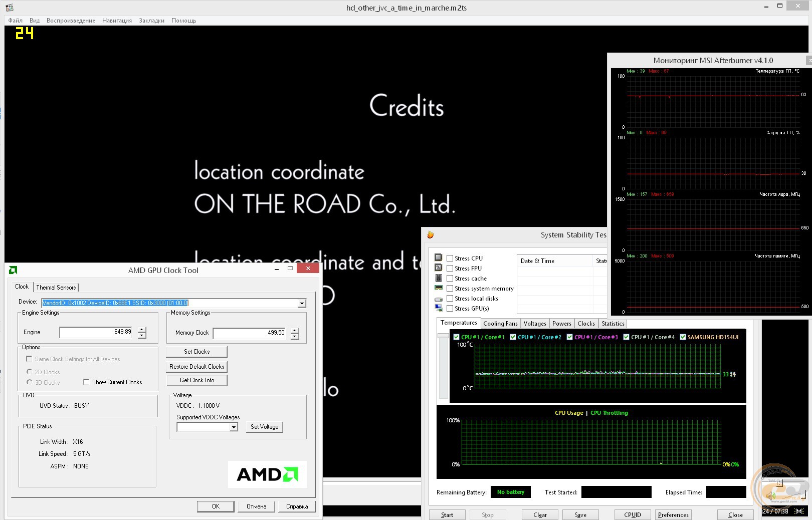Uncheck the CPU #1 / Core #2 graph checkbox
The width and height of the screenshot is (812, 520).
click(x=513, y=337)
